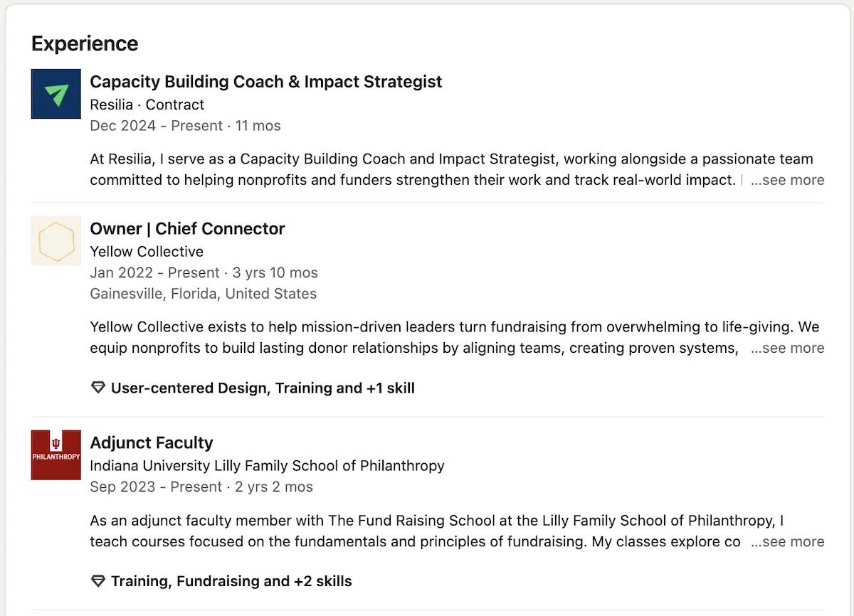Viewport: 854px width, 616px height.
Task: Click the Experience section heading
Action: pos(85,43)
